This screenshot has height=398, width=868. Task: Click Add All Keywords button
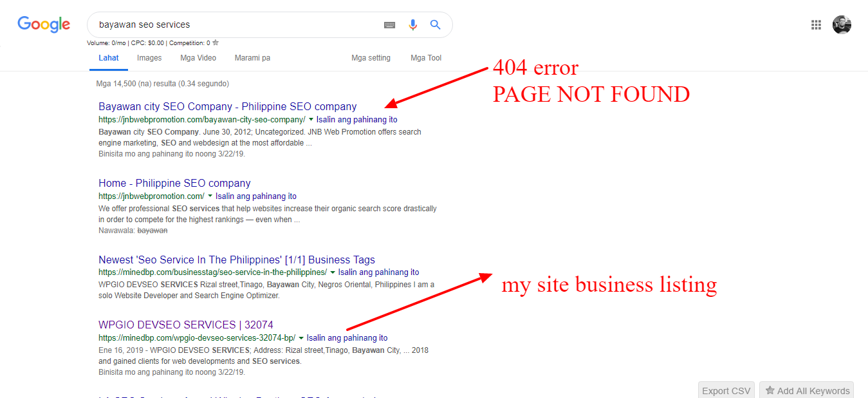click(x=807, y=391)
